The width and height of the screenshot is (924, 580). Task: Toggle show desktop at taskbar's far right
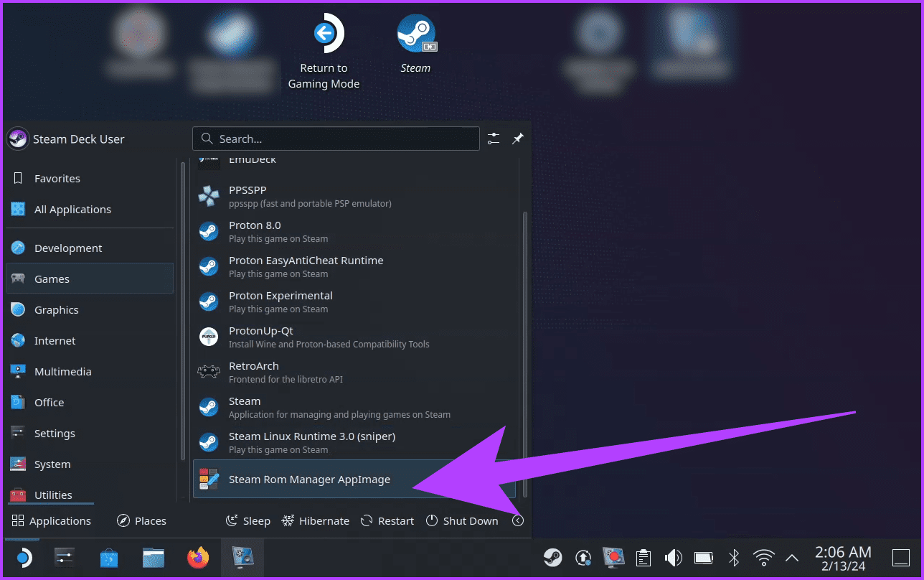(x=901, y=557)
